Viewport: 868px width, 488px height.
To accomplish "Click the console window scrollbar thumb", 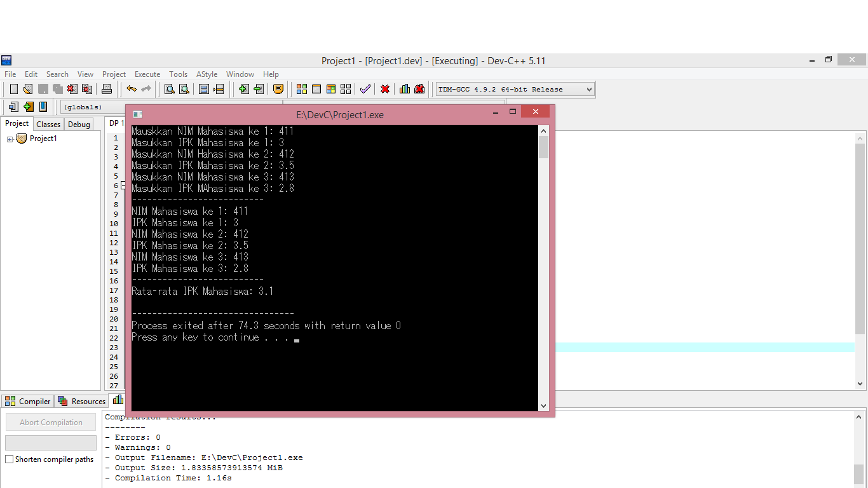I will click(x=543, y=147).
